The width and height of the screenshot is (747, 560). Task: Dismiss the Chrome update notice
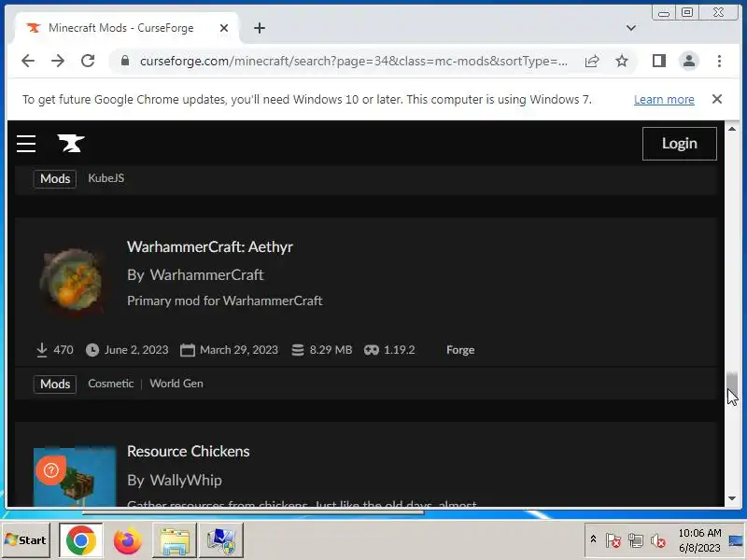click(717, 99)
